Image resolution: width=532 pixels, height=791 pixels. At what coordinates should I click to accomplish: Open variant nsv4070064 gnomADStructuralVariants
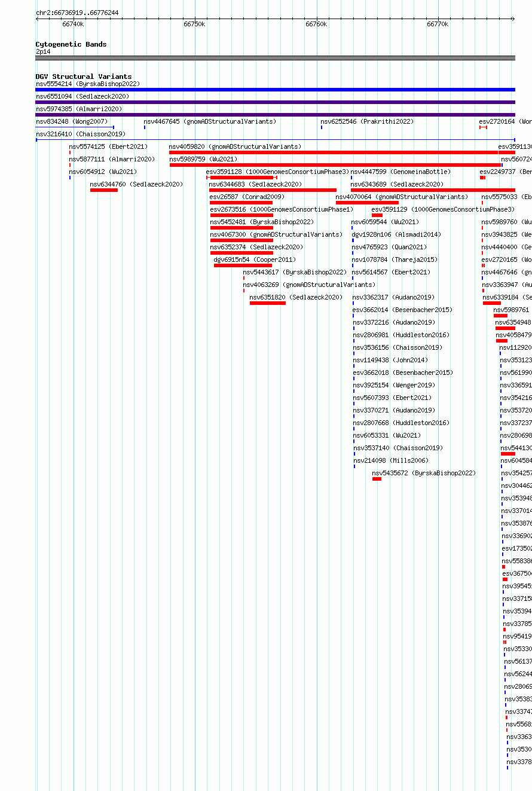402,197
